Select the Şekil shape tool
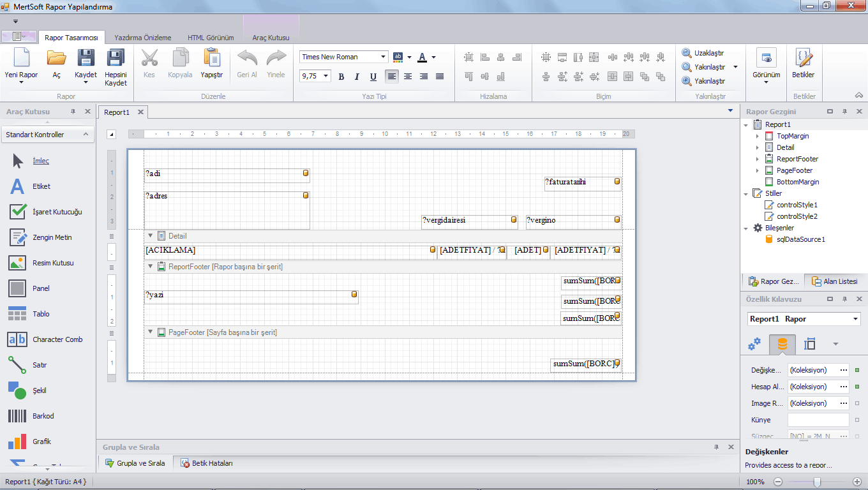 pos(17,390)
